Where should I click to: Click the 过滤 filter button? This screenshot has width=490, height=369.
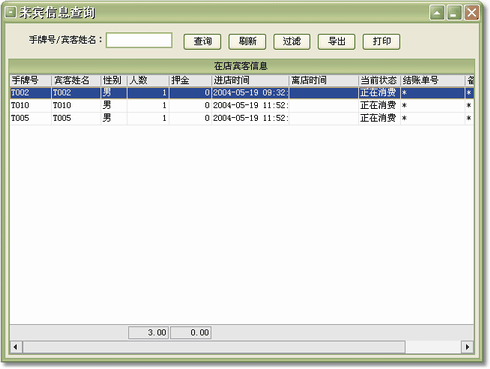point(292,42)
